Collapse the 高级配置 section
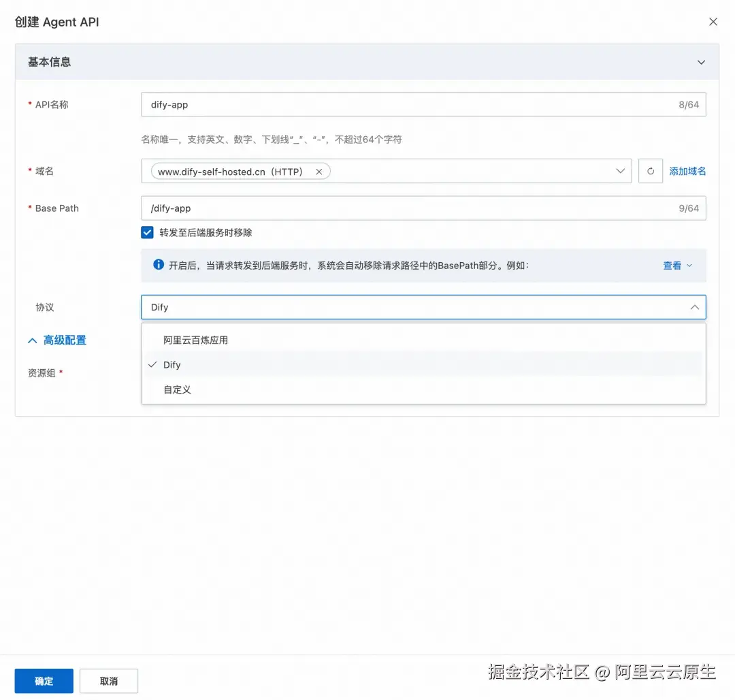The image size is (735, 700). point(57,340)
